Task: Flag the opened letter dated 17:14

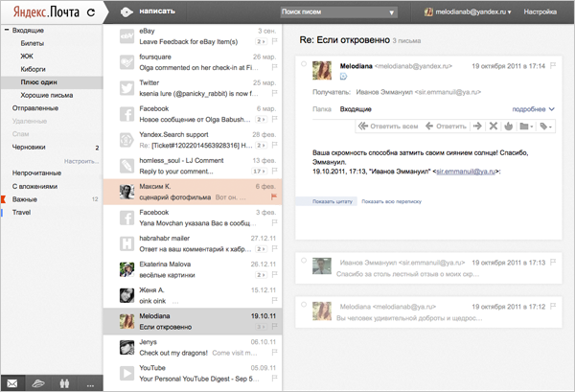Action: coord(553,65)
